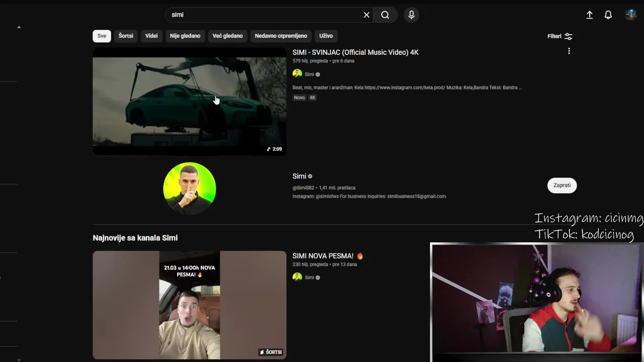Select the Uživo filter chip
This screenshot has height=362, width=644.
(326, 36)
